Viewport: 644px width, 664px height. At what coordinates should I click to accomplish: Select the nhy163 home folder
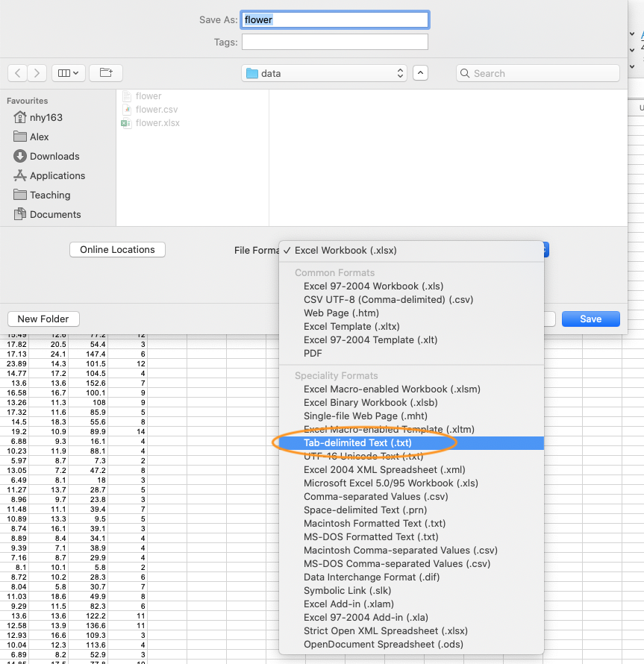coord(46,117)
